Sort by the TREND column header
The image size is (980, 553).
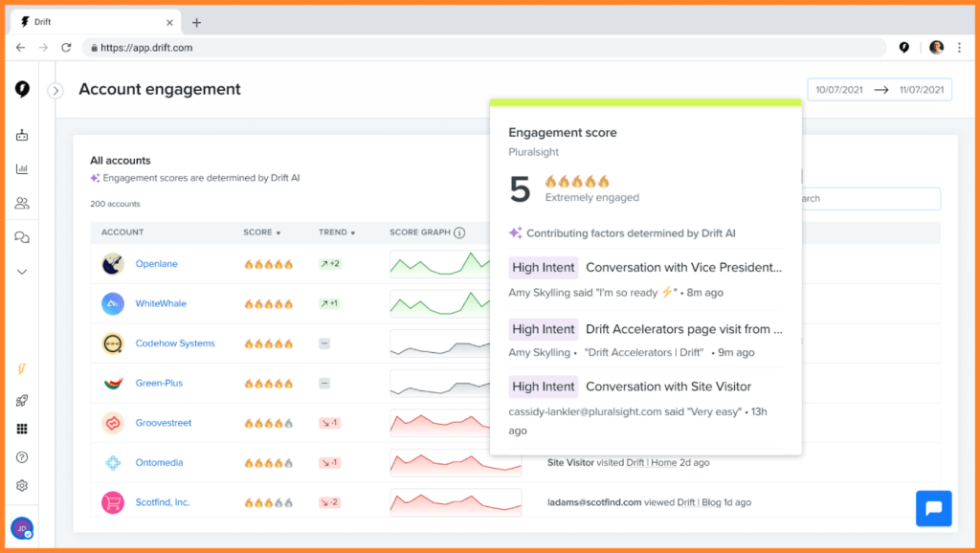pos(337,232)
